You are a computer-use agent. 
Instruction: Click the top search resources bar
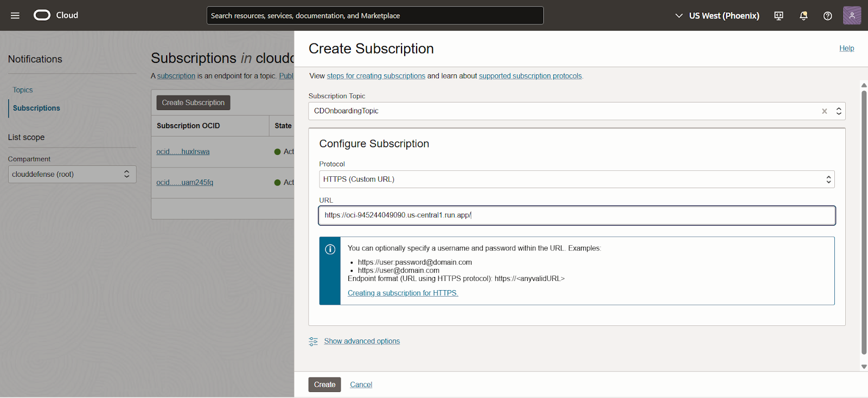375,15
